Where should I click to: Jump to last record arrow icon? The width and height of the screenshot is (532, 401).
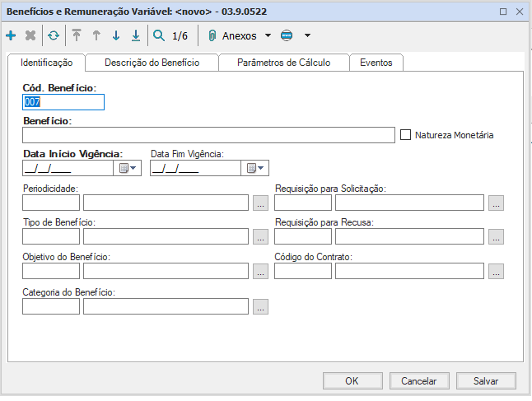coord(136,36)
